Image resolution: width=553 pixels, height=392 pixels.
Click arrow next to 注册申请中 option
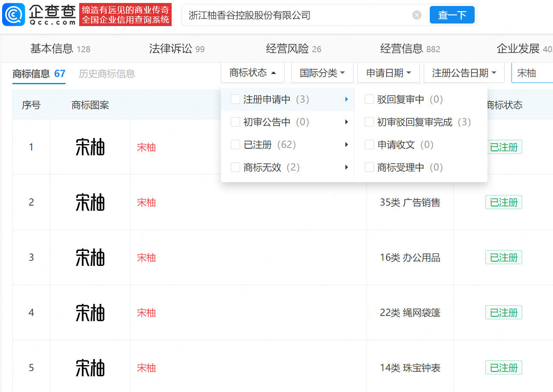[346, 100]
